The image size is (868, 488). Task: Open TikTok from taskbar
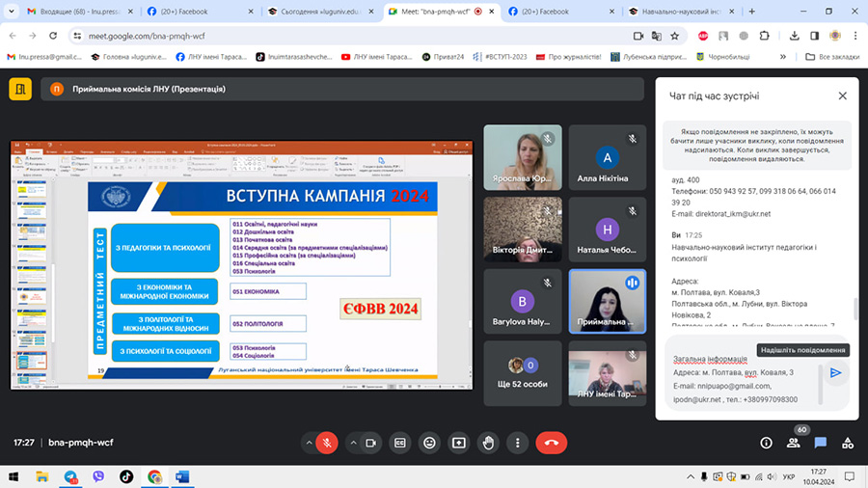pos(126,476)
